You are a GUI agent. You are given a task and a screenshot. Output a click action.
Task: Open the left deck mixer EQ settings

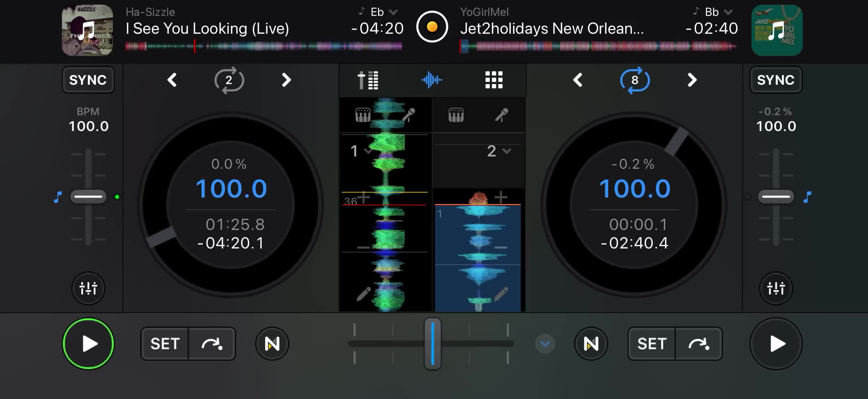[x=88, y=288]
